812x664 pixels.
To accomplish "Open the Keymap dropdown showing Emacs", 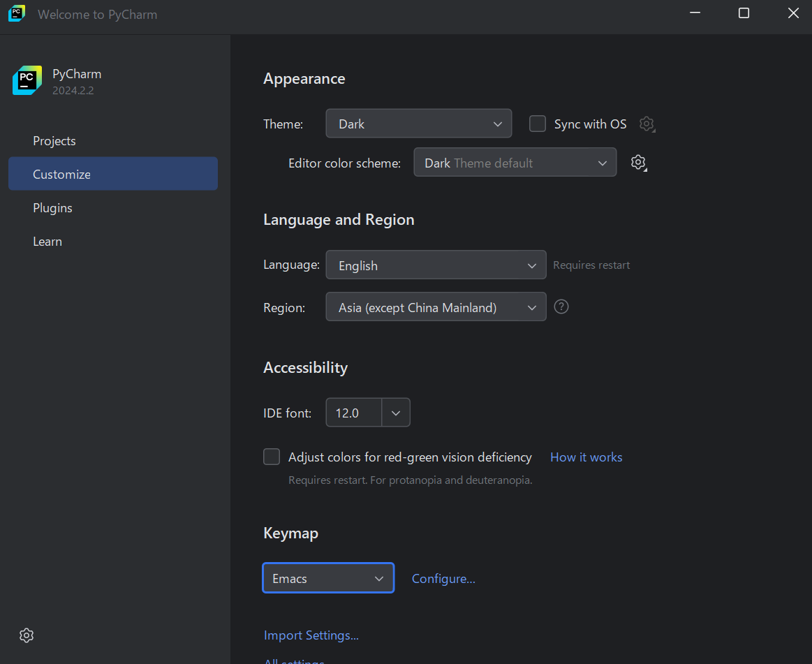I will pyautogui.click(x=328, y=578).
